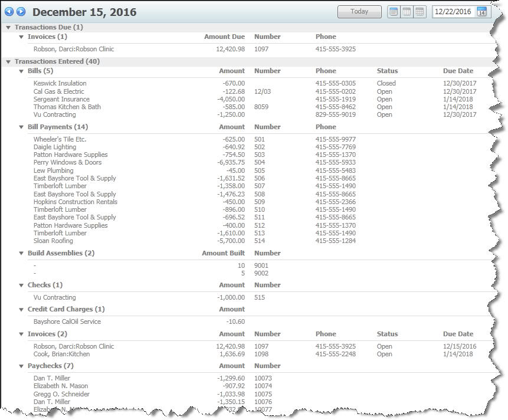Collapse the Credit Card Charges group
This screenshot has width=508, height=420.
[x=21, y=309]
